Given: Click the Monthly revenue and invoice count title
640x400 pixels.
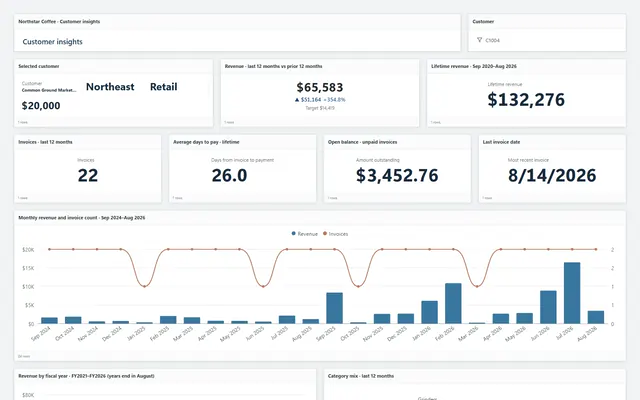Looking at the screenshot, I should pos(82,218).
